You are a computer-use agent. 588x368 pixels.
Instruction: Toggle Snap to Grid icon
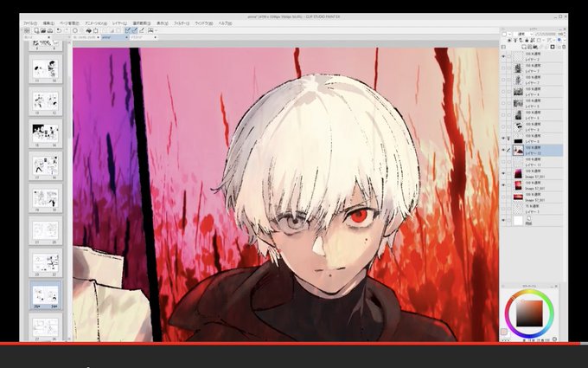point(141,31)
